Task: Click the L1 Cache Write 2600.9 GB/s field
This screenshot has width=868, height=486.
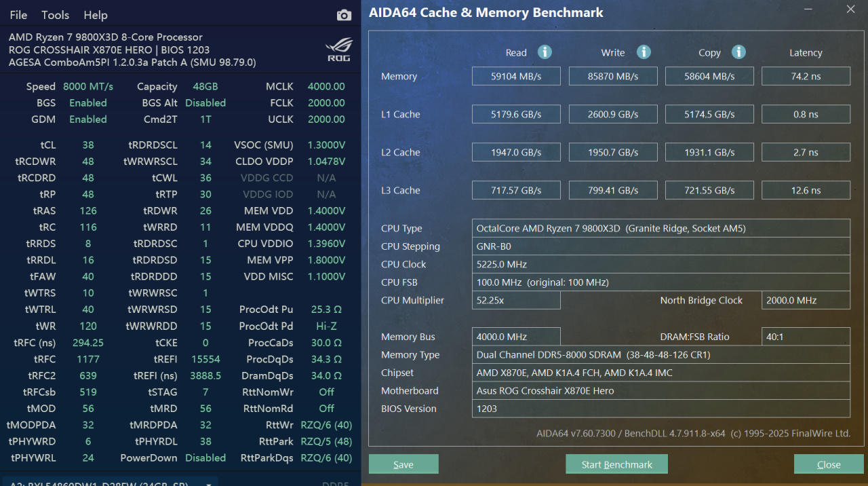Action: pyautogui.click(x=613, y=114)
